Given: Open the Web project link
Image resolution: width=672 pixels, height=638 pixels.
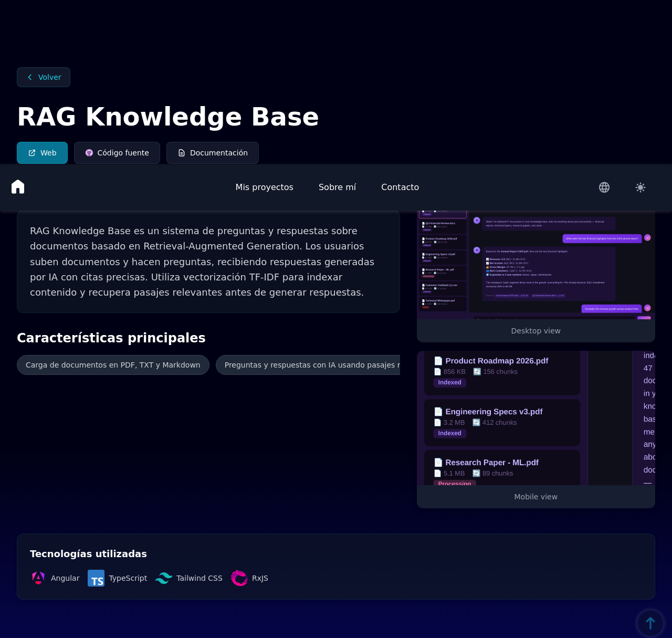Looking at the screenshot, I should [43, 153].
